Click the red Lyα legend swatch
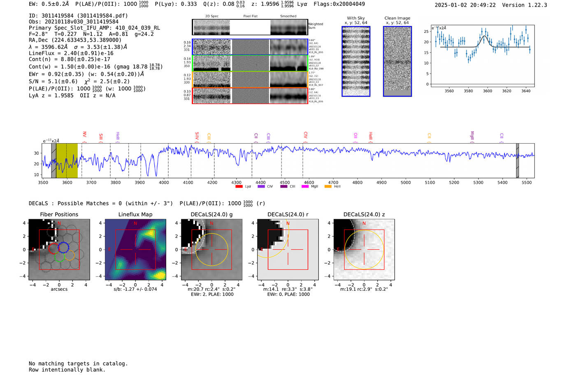Image resolution: width=576 pixels, height=392 pixels. tap(239, 186)
